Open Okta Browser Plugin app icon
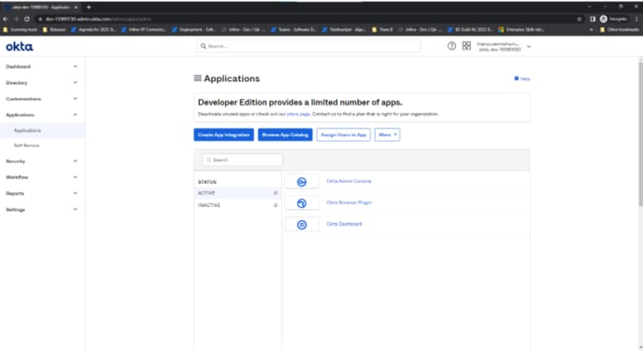The width and height of the screenshot is (643, 364). click(301, 203)
